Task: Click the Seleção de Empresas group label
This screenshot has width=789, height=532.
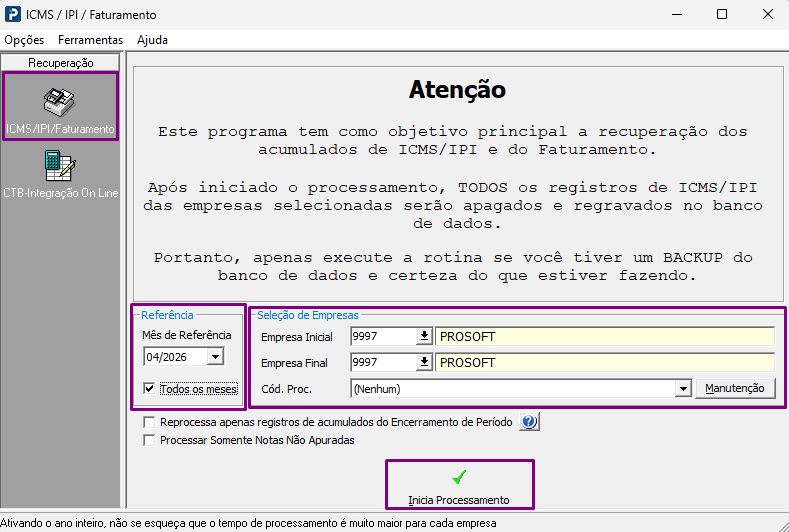Action: point(308,315)
